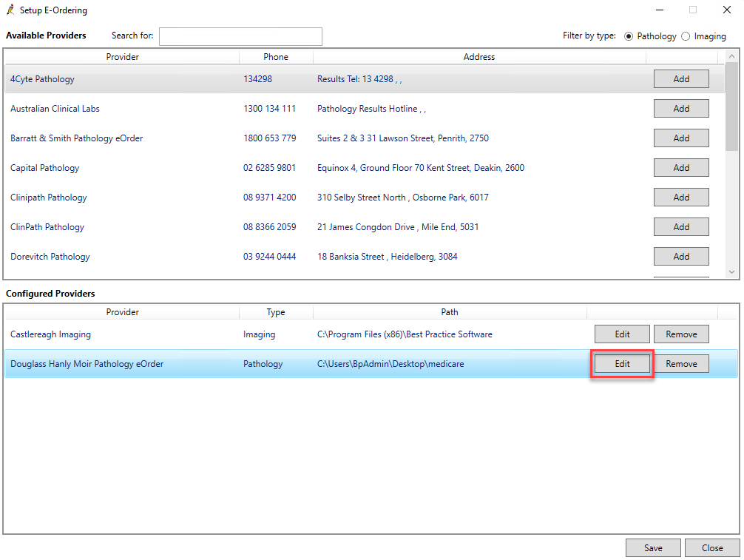This screenshot has height=560, width=744.
Task: Edit Douglass Hanly Moir Pathology eOrder
Action: tap(622, 363)
